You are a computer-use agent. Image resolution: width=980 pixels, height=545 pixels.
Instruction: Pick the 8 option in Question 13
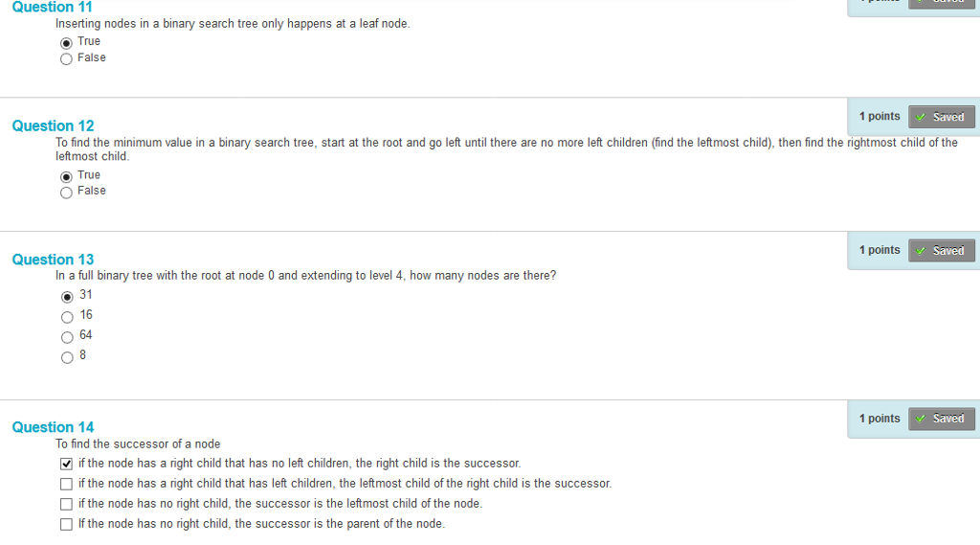pyautogui.click(x=67, y=358)
